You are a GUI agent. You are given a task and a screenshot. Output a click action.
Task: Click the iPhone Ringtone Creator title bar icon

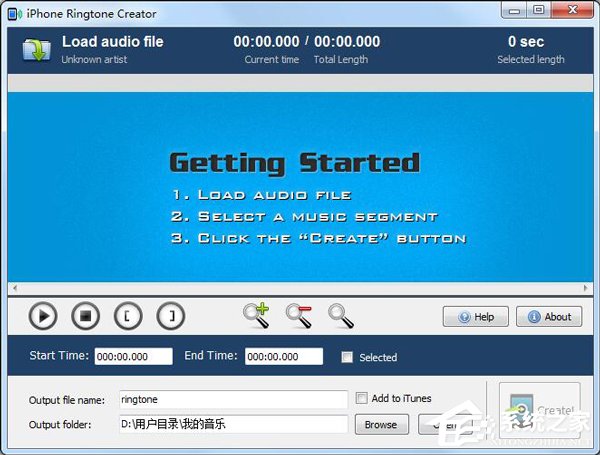click(15, 14)
